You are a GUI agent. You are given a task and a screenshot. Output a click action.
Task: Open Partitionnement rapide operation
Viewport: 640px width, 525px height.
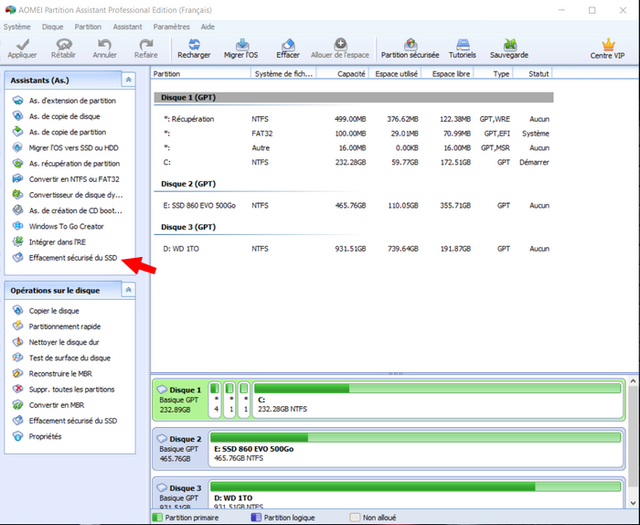pyautogui.click(x=64, y=326)
